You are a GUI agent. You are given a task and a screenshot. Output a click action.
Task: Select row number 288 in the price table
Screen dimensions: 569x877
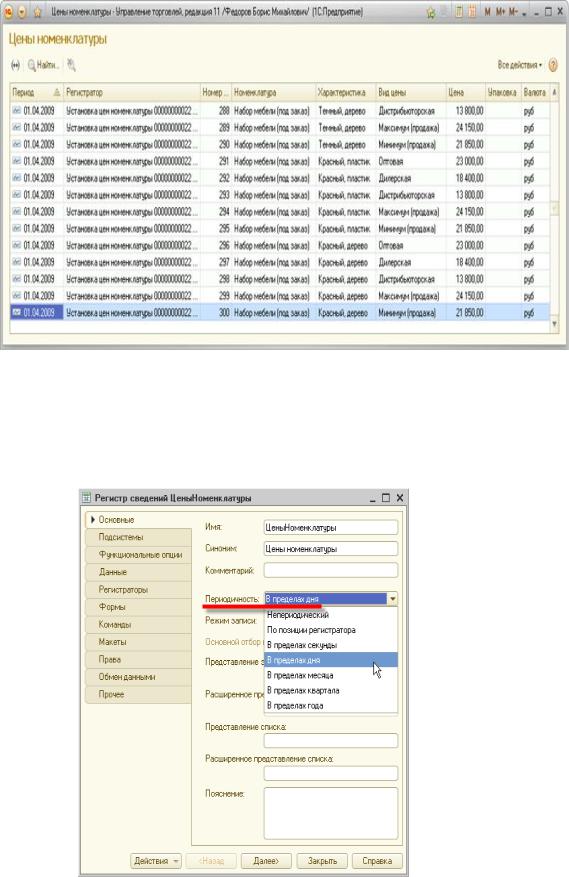pos(280,111)
